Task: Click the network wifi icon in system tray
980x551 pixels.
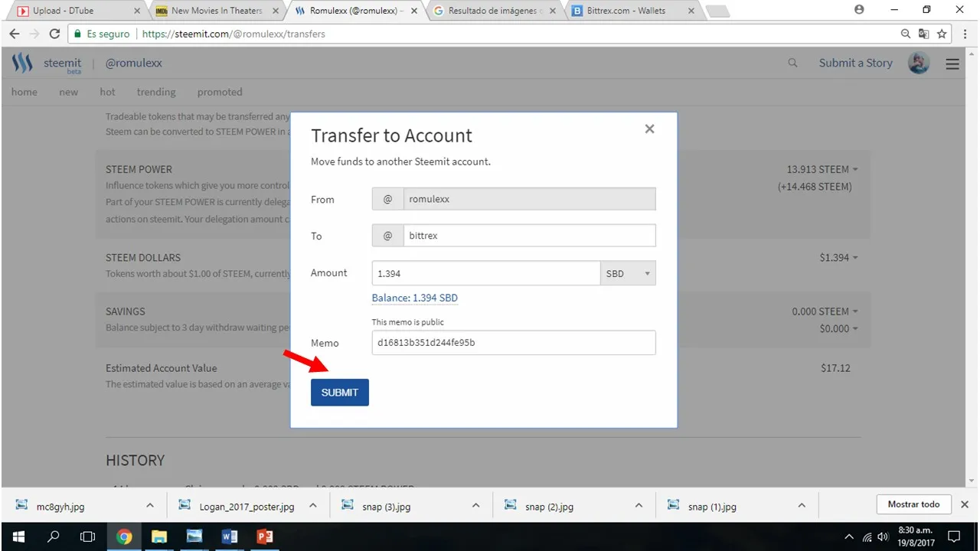Action: tap(867, 536)
